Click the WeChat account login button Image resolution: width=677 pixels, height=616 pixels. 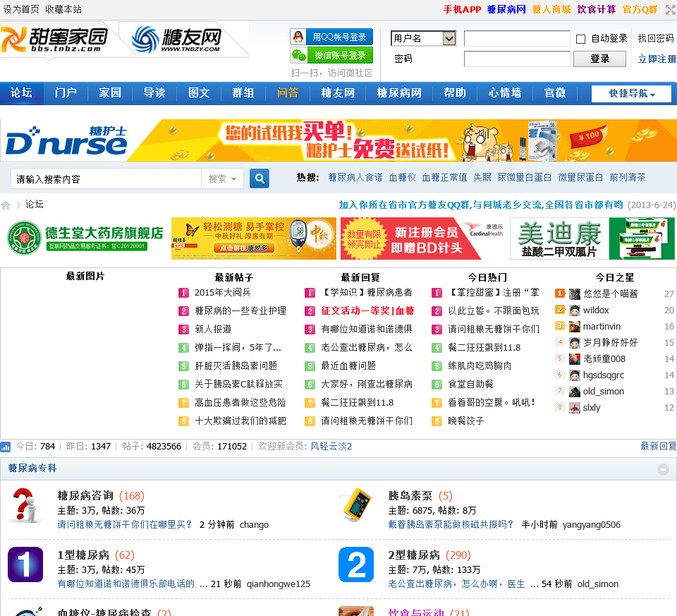tap(331, 55)
